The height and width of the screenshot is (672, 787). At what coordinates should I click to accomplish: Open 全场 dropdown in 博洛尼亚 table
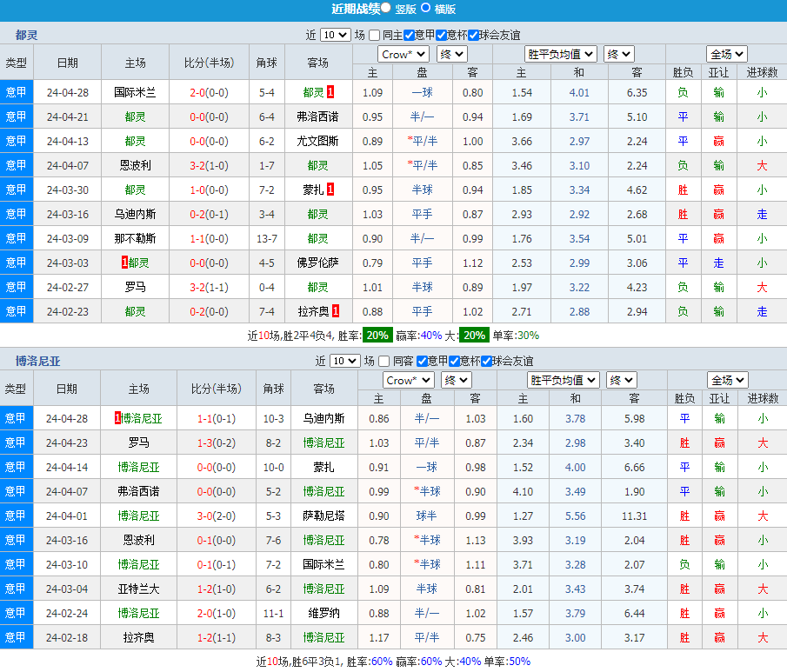pyautogui.click(x=727, y=380)
